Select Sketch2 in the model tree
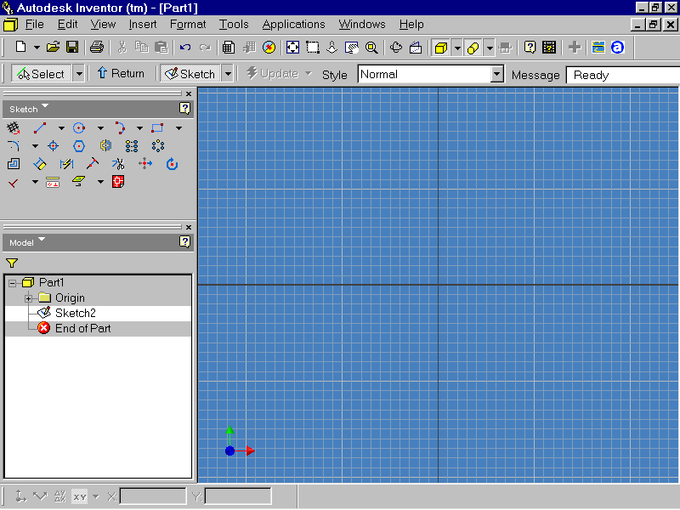The image size is (680, 510). pos(75,313)
